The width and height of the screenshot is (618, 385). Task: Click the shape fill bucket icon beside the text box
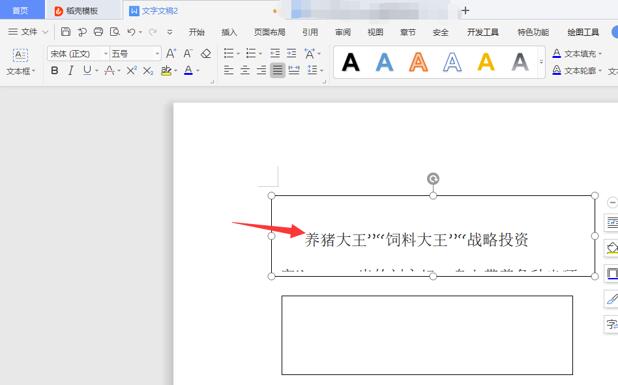point(612,248)
